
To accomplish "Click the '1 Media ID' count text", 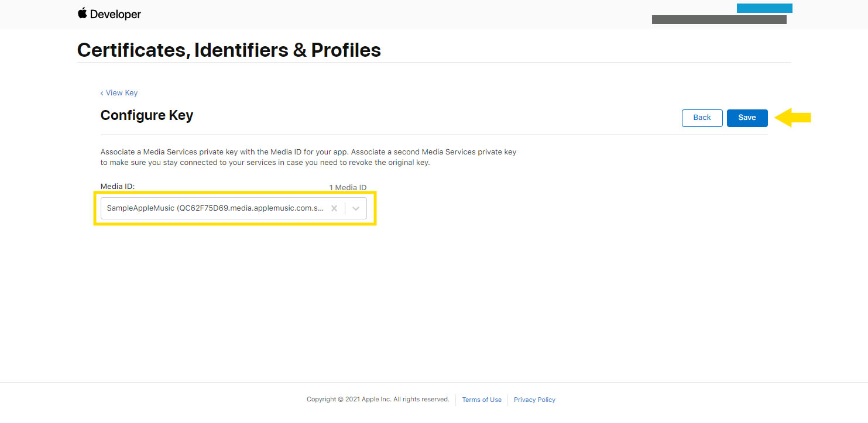I will click(x=348, y=187).
